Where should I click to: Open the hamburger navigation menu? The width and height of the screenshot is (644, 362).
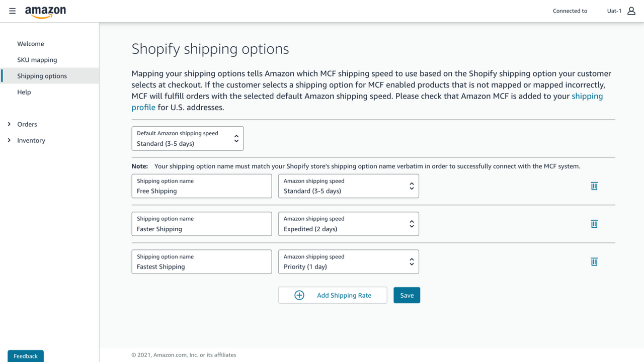[13, 11]
